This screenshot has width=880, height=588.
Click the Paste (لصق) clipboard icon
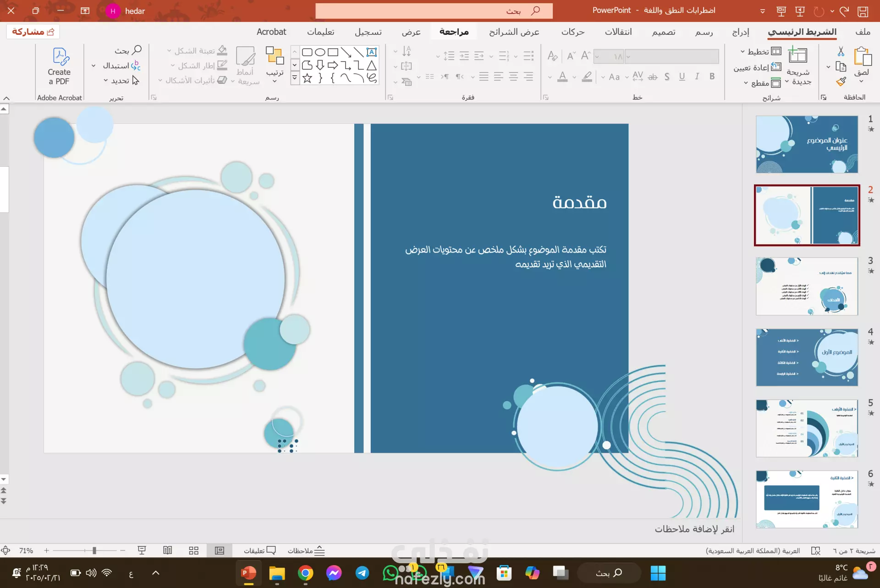pos(862,57)
